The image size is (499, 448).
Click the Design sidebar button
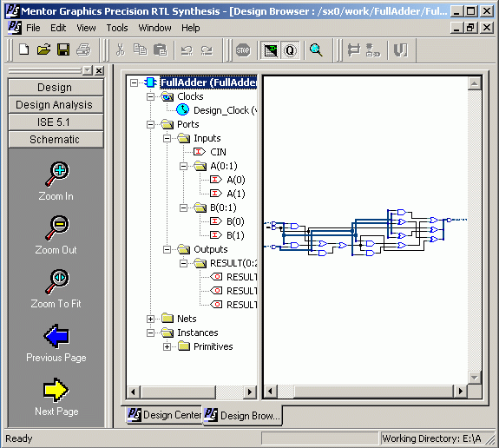[56, 87]
